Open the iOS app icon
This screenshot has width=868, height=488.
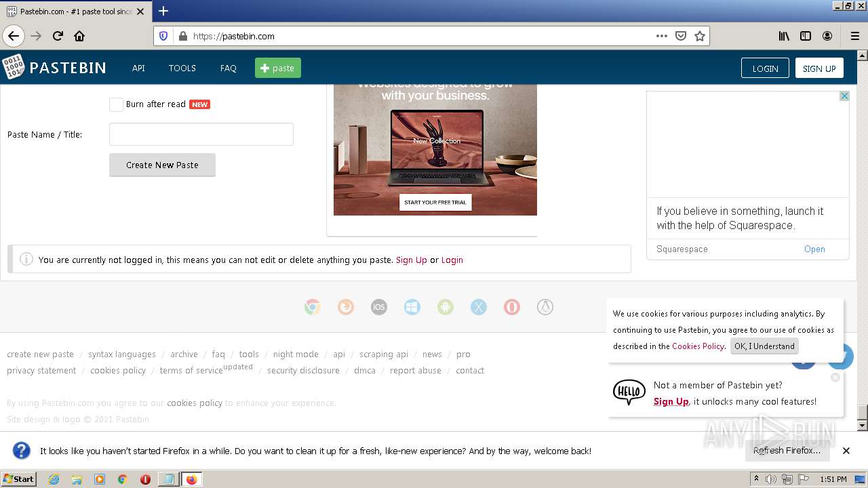379,307
